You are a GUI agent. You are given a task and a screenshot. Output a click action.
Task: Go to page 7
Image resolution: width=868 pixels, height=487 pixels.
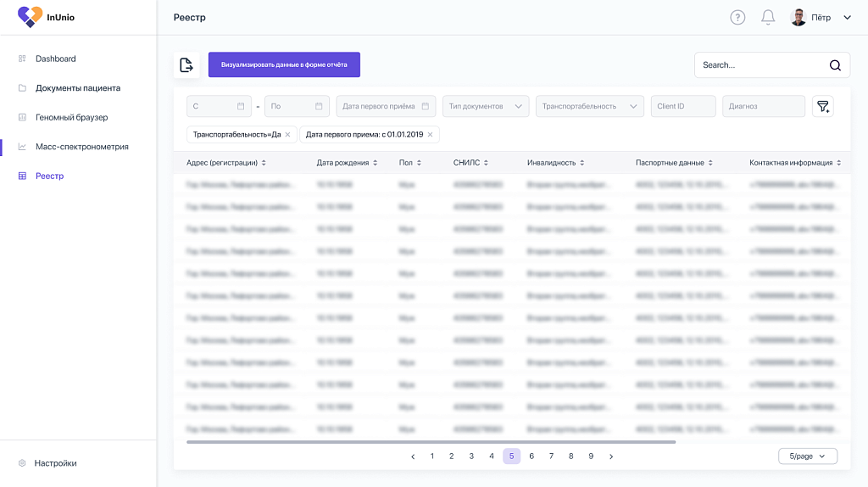[551, 456]
